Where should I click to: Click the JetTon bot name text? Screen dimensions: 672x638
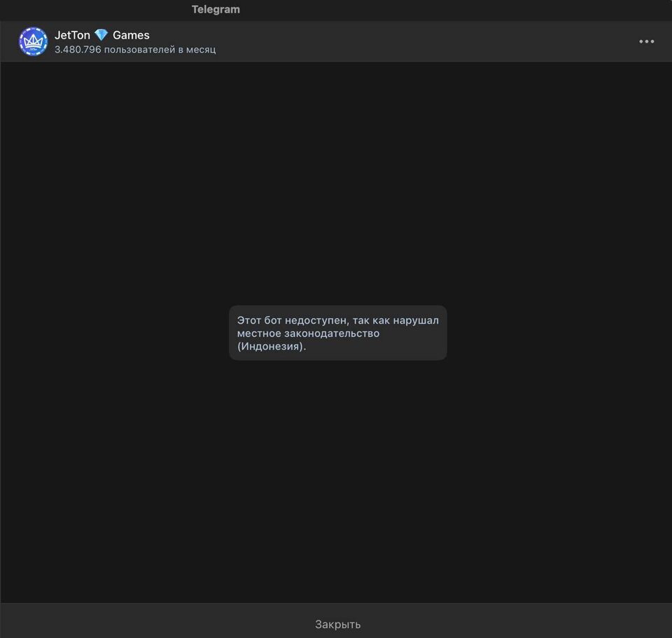tap(72, 35)
